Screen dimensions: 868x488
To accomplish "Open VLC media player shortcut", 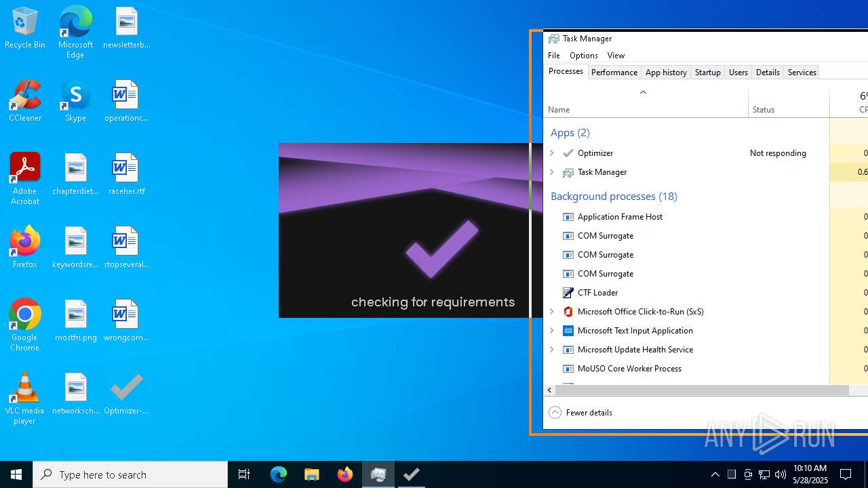I will [x=25, y=399].
